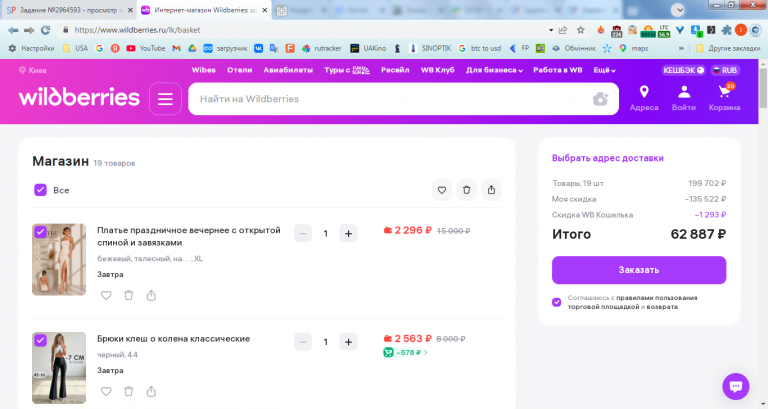Open the Адреса pickup locations icon
The height and width of the screenshot is (409, 768).
[x=644, y=98]
